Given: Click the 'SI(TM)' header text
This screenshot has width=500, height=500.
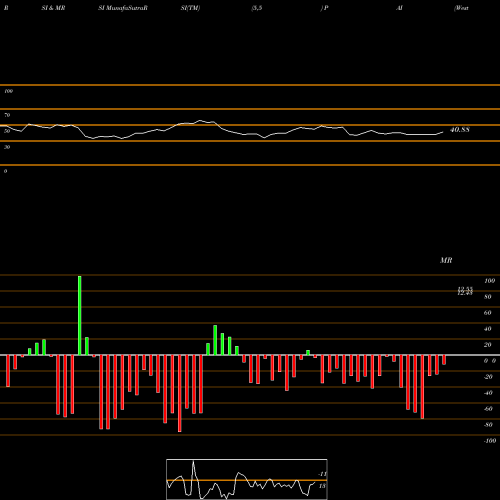Looking at the screenshot, I should pyautogui.click(x=190, y=8).
